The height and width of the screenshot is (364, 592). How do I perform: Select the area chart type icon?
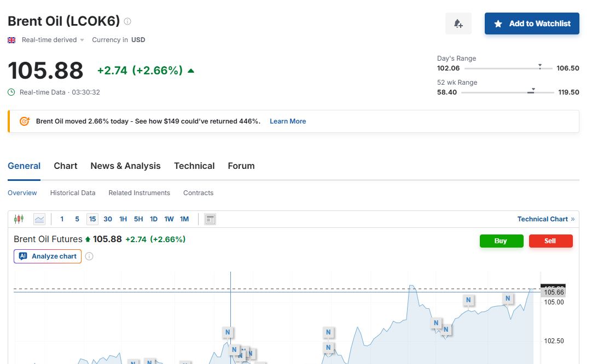[x=39, y=219]
